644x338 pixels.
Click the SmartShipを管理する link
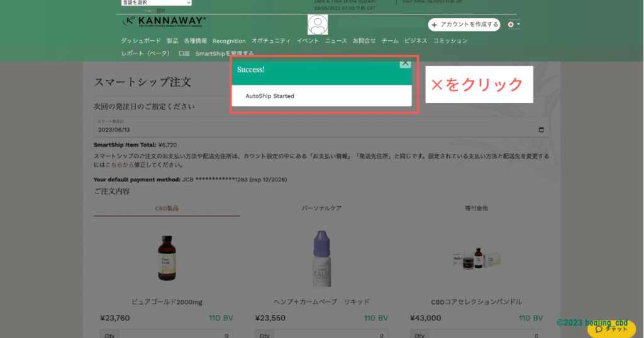(225, 53)
